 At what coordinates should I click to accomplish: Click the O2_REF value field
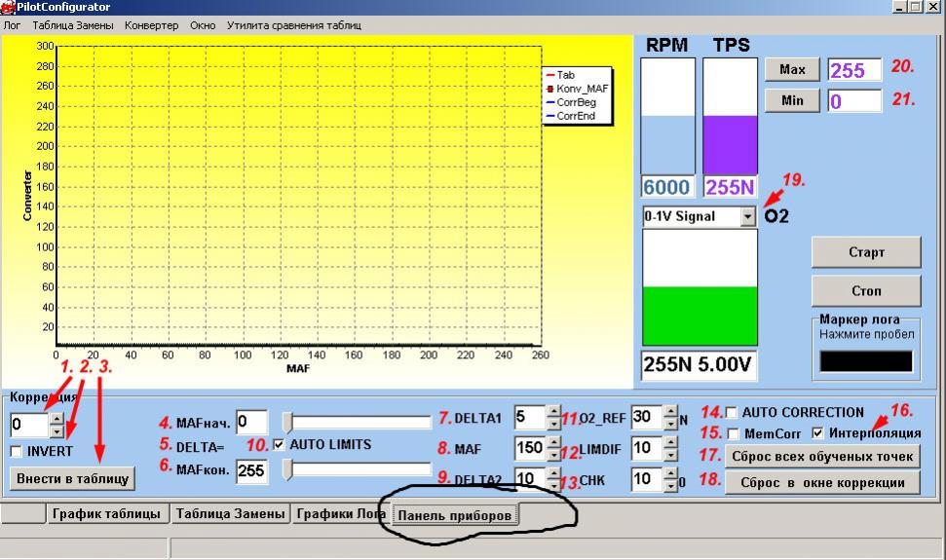coord(647,417)
